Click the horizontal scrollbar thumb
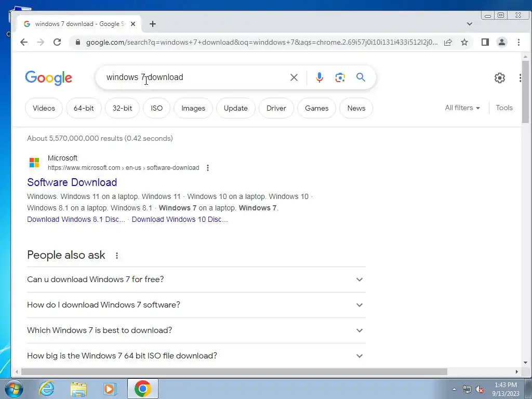Image resolution: width=532 pixels, height=399 pixels. point(234,372)
